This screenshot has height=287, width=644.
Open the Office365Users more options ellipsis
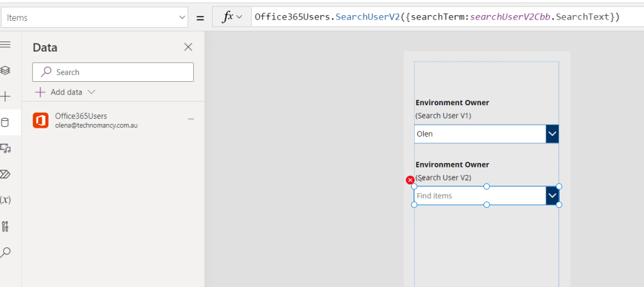pos(191,119)
